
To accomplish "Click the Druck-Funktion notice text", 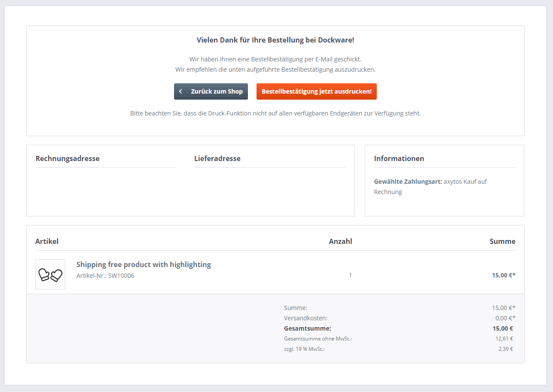I will pos(275,114).
